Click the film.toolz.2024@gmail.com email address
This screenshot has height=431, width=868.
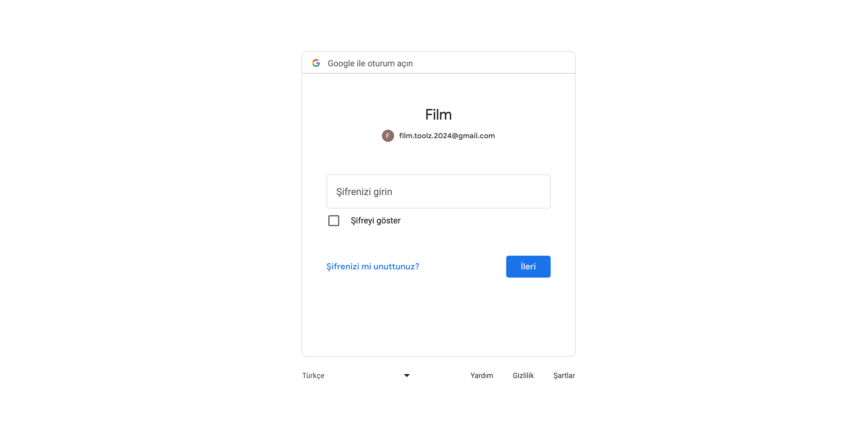pos(447,136)
